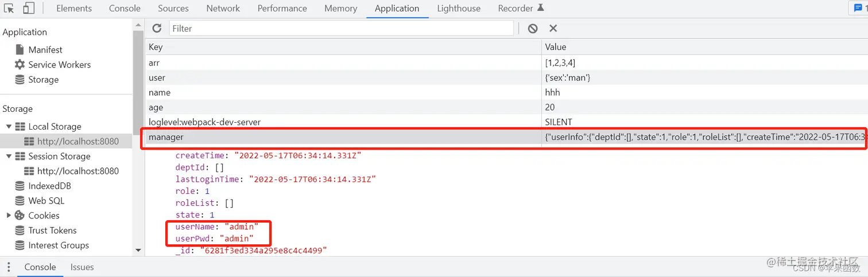Click the _id property value
Image resolution: width=868 pixels, height=277 pixels.
tap(263, 251)
